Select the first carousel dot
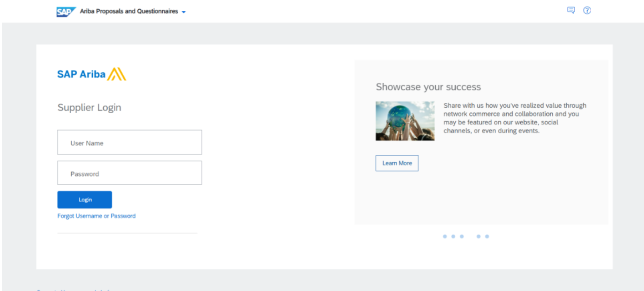 (x=445, y=236)
